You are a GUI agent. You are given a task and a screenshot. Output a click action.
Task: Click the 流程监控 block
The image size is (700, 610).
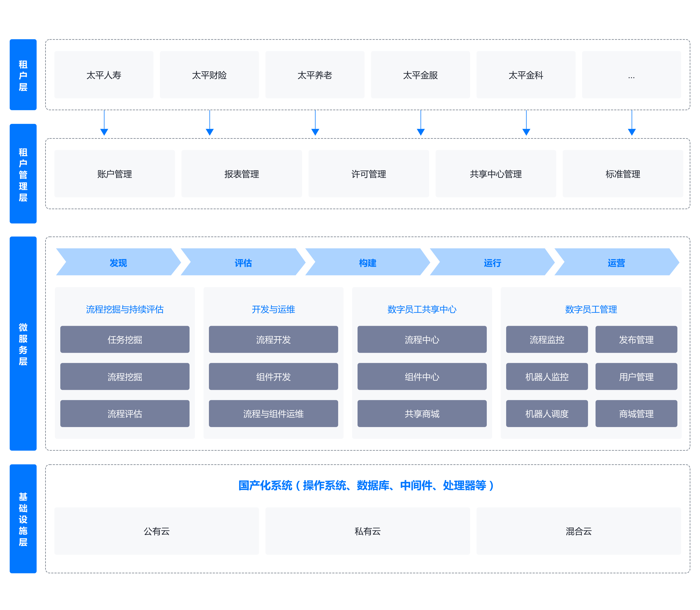click(x=547, y=339)
